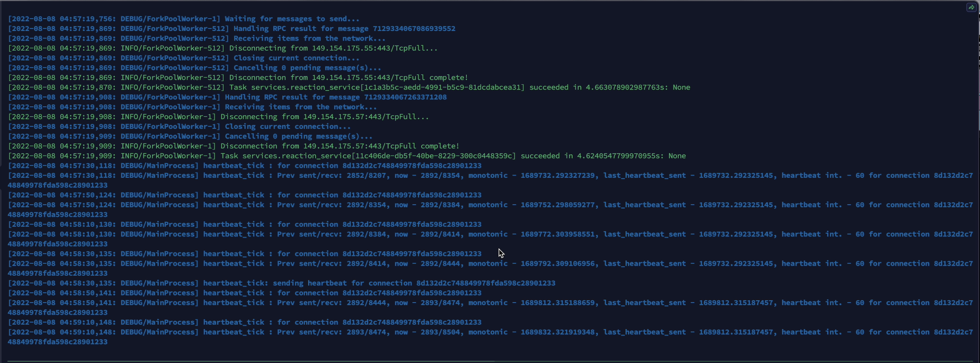Click task ID 11c406de-db5f-40be-8229-300c0448359c
Image resolution: width=980 pixels, height=363 pixels.
(433, 156)
